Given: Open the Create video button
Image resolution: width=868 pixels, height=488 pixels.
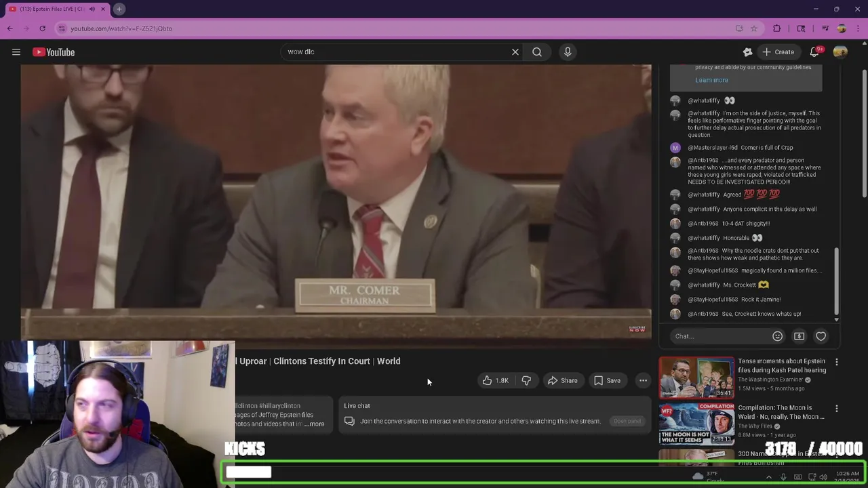Looking at the screenshot, I should click(x=778, y=52).
